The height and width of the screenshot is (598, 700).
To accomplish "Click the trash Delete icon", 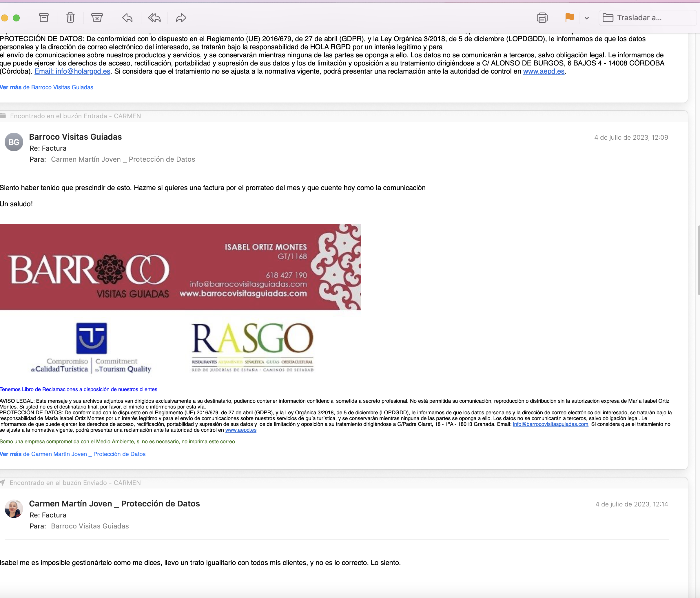I will [70, 18].
